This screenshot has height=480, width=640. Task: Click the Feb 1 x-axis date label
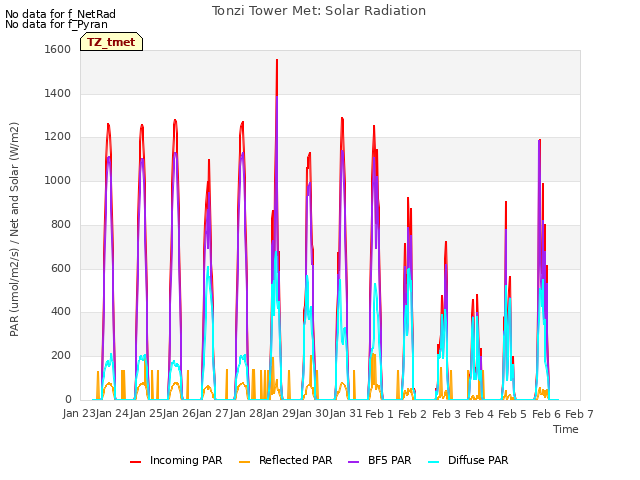379,414
